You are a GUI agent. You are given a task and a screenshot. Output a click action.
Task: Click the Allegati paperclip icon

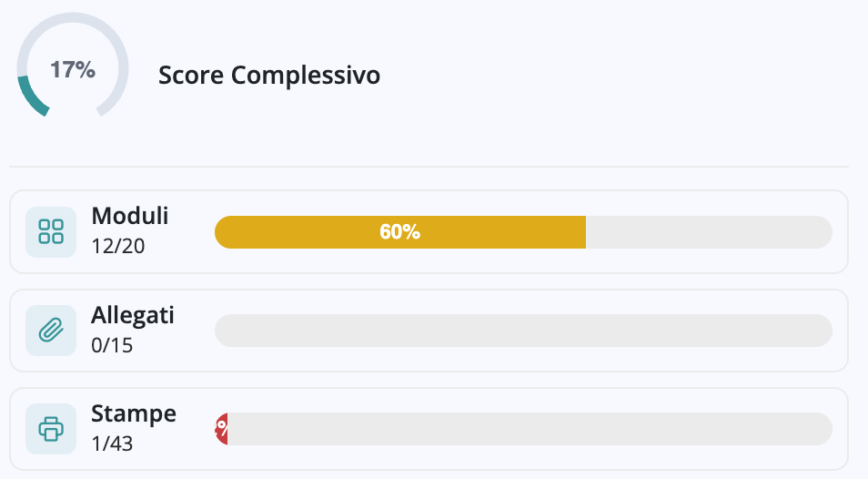point(51,331)
